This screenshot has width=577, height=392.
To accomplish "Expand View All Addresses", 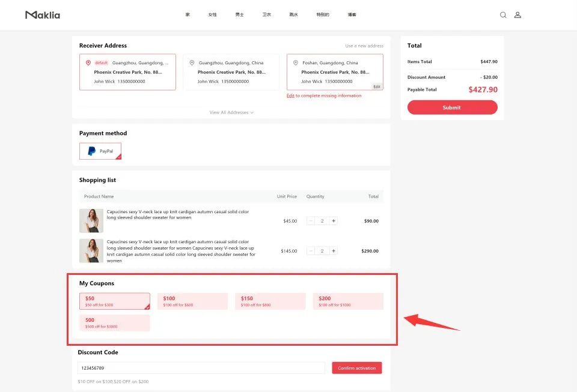I will [231, 112].
